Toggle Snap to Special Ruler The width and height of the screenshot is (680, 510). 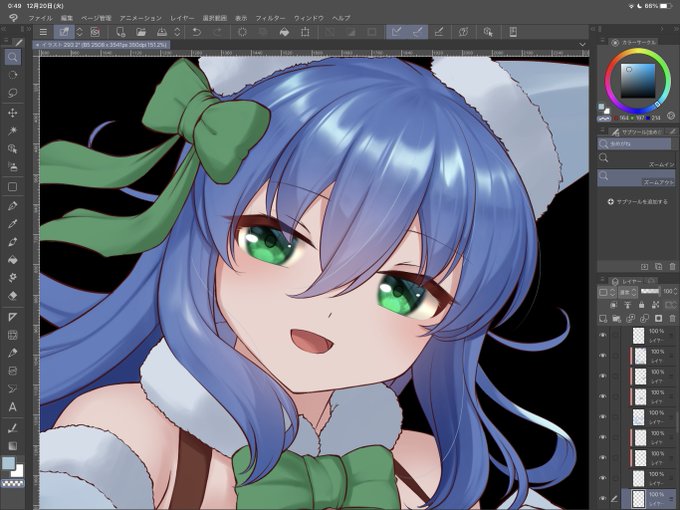(418, 32)
